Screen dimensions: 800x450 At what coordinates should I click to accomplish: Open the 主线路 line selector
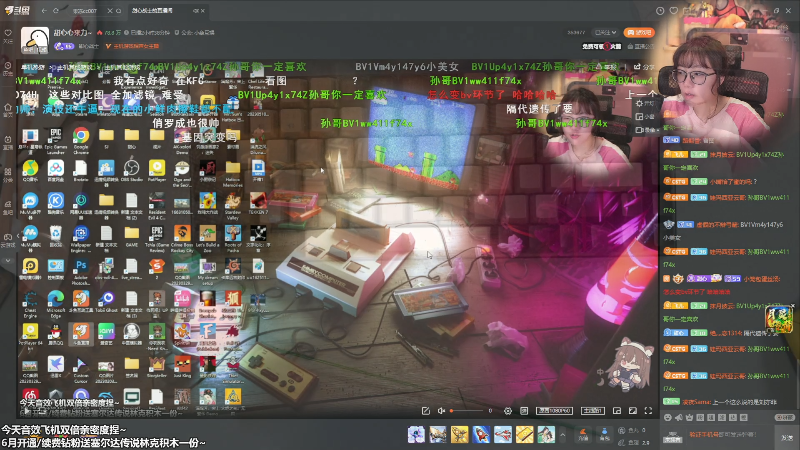tap(593, 411)
